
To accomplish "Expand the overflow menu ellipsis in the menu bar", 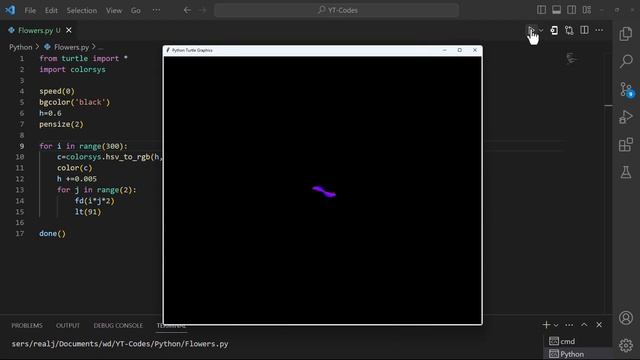I will (x=156, y=11).
